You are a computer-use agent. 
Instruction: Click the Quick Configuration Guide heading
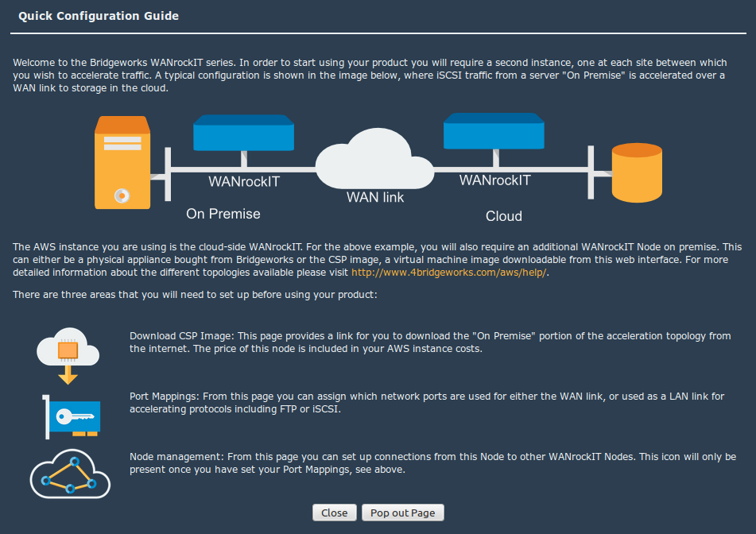pyautogui.click(x=99, y=16)
